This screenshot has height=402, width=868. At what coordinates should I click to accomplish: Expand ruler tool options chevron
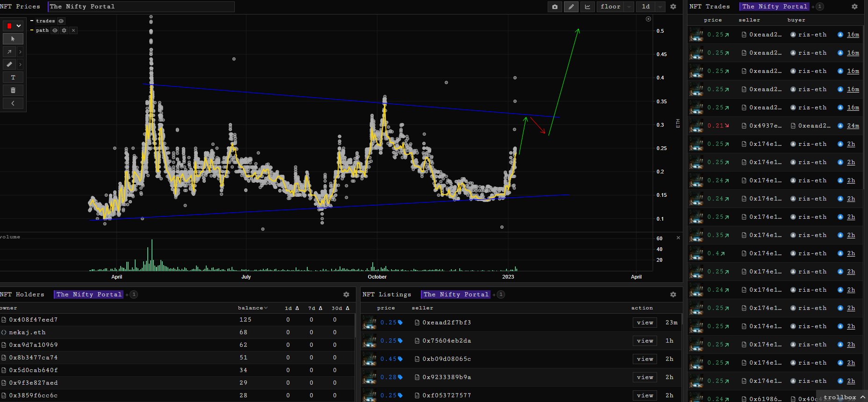coord(20,65)
